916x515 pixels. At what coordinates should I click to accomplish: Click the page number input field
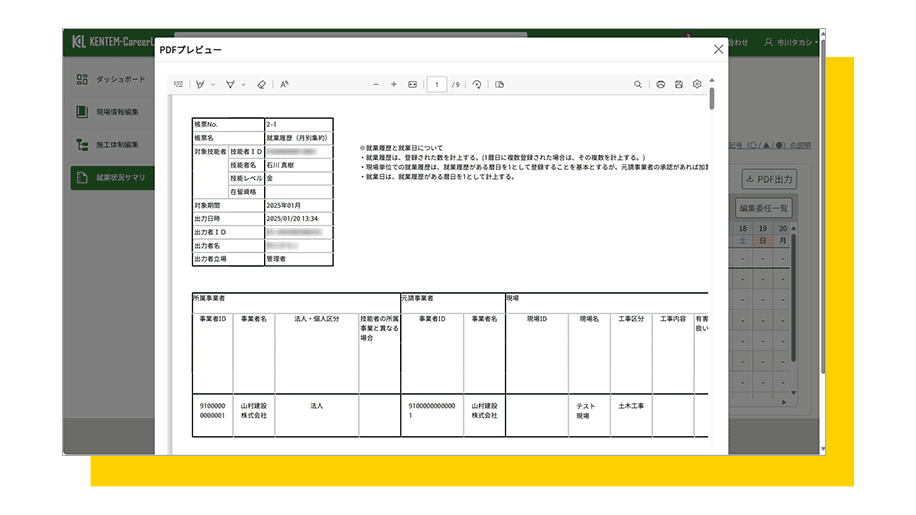tap(437, 85)
